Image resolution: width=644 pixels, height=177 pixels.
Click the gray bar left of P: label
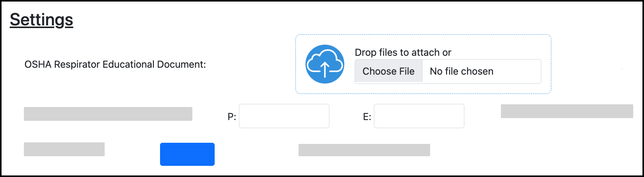(x=108, y=114)
